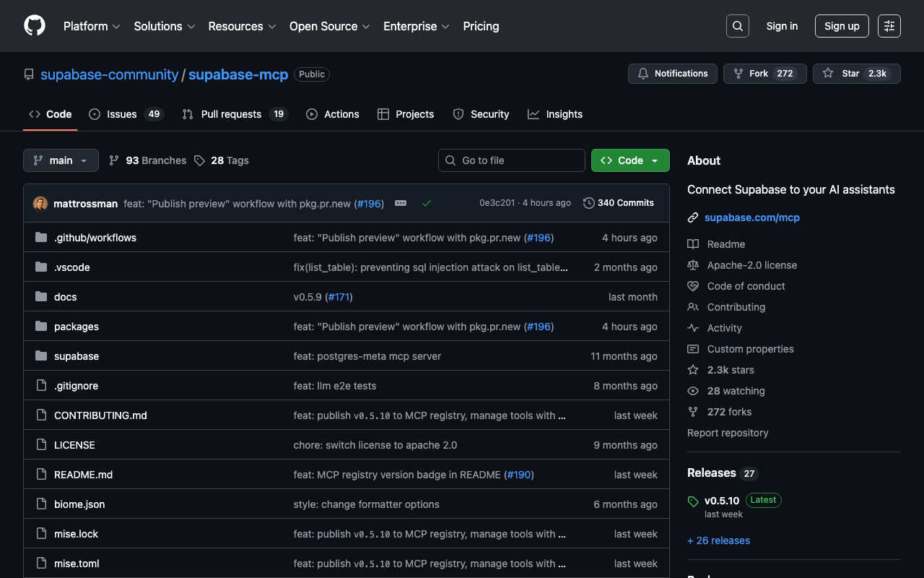Open the main branch dropdown
The width and height of the screenshot is (924, 578).
[x=61, y=160]
